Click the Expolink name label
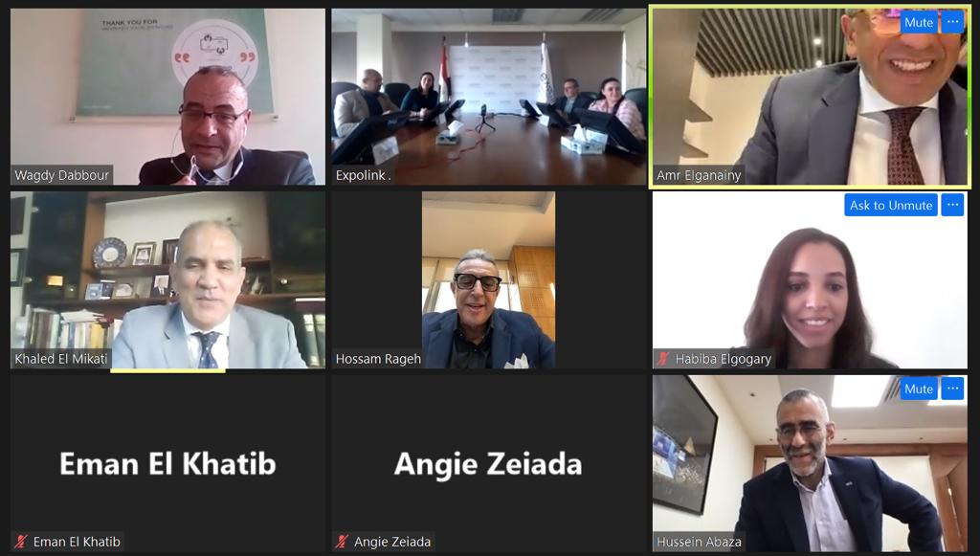Screen dimensions: 980x556 [363, 175]
